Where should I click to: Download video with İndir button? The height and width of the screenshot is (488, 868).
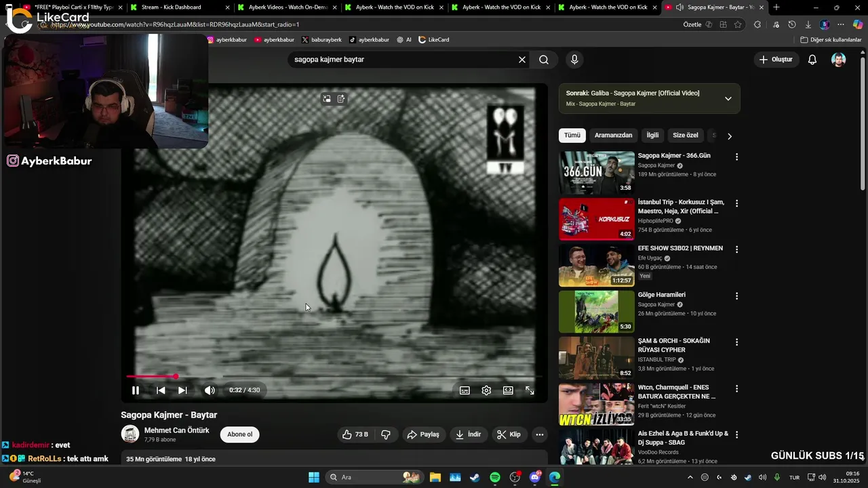(468, 434)
